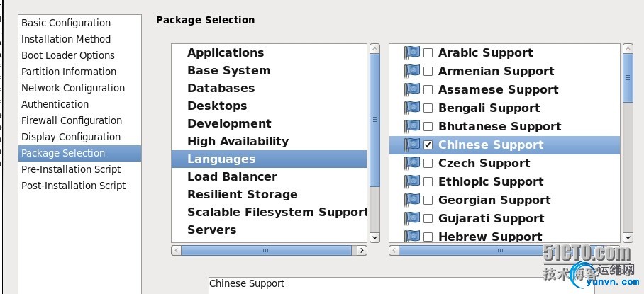Click the flag icon next to Georgian Support
This screenshot has height=294, width=644.
point(412,200)
